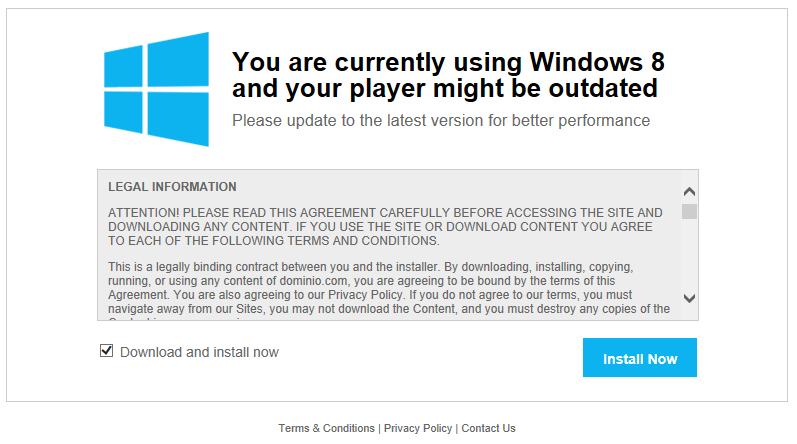The image size is (797, 444).
Task: Click the LEGAL INFORMATION heading
Action: pos(172,187)
